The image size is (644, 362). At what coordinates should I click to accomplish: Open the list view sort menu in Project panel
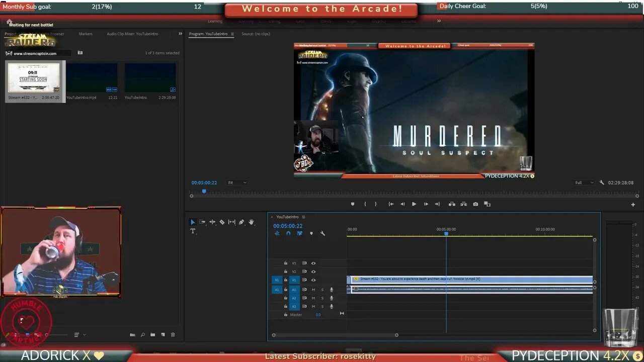pyautogui.click(x=80, y=335)
